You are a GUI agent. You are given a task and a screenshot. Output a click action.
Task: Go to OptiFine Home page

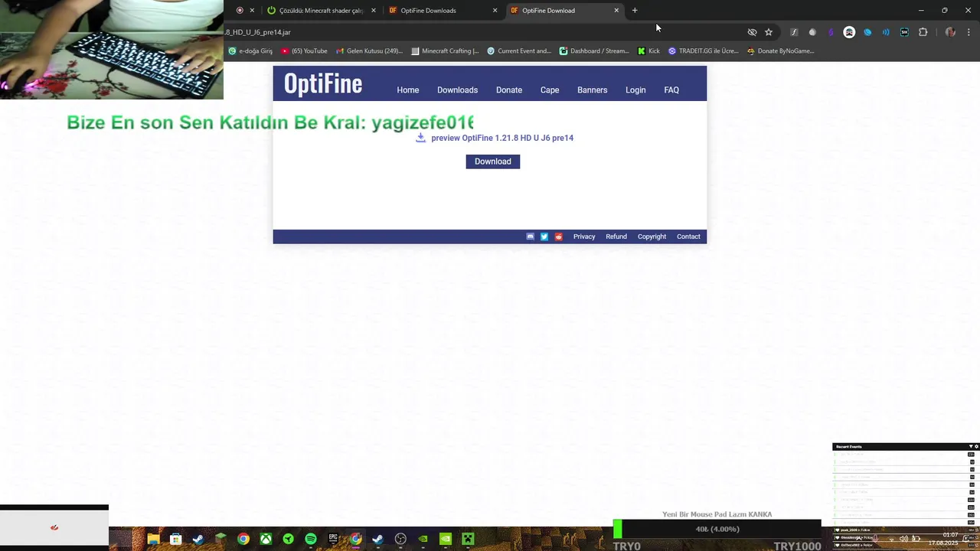pyautogui.click(x=408, y=90)
